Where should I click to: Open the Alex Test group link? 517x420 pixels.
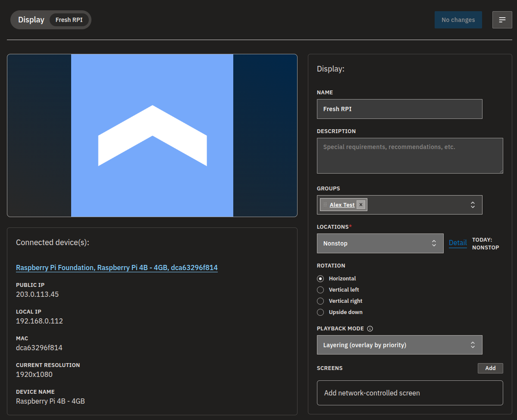pos(342,205)
